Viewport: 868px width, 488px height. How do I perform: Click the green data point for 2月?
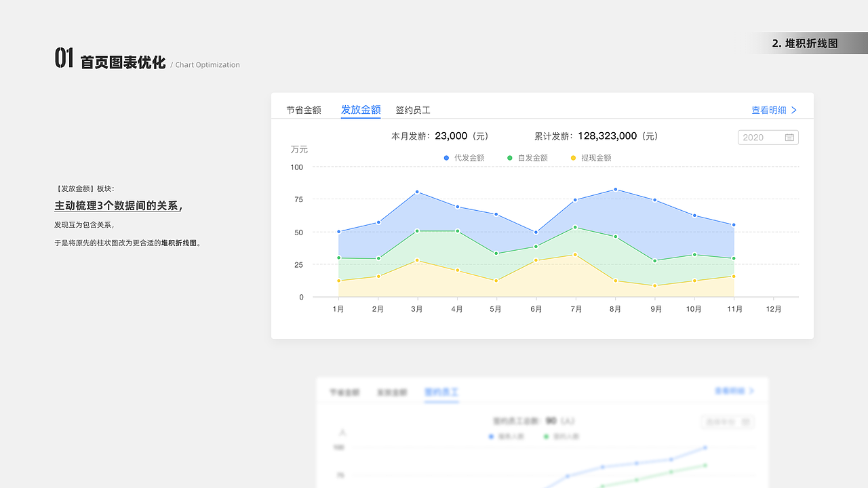[x=378, y=258]
